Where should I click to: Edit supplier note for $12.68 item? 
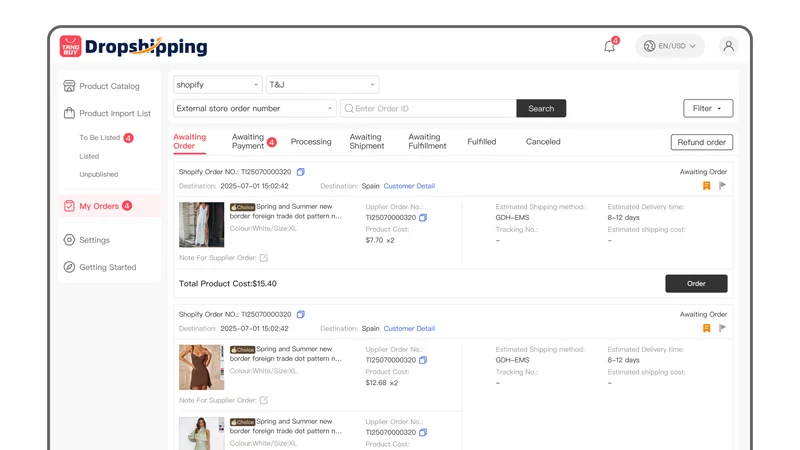tap(264, 400)
